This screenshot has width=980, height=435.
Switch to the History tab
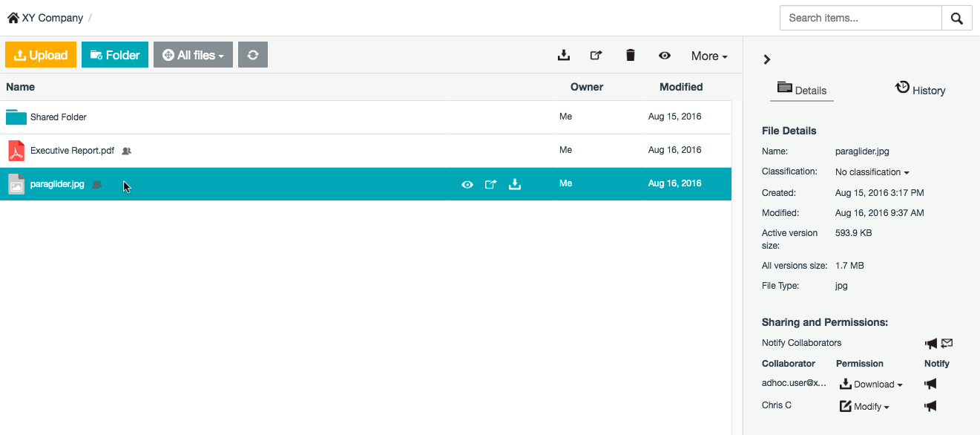pos(920,89)
